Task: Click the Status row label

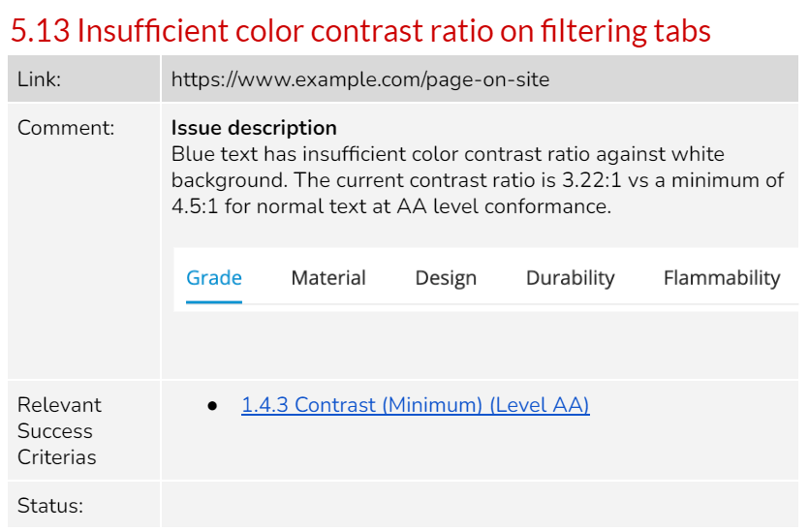Action: [x=50, y=506]
